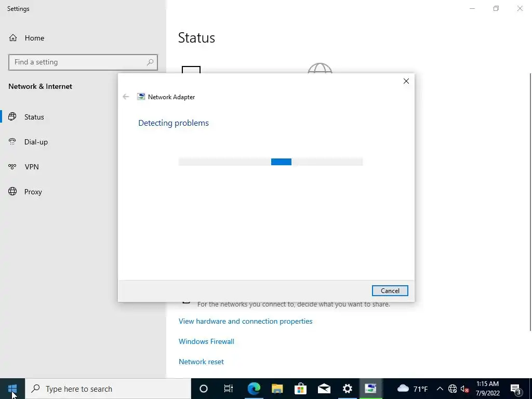Open the clock showing 1:15 AM
The image size is (532, 399).
487,389
